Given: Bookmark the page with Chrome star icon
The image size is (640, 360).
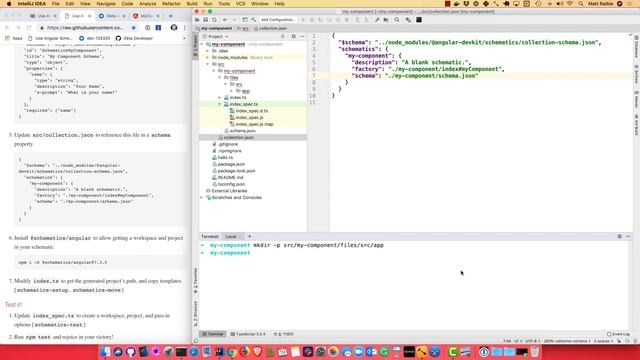Looking at the screenshot, I should tap(133, 28).
